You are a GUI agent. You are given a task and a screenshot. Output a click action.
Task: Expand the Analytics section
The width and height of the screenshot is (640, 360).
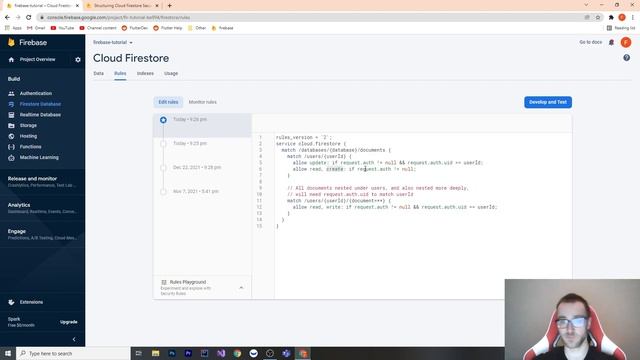[x=42, y=208]
